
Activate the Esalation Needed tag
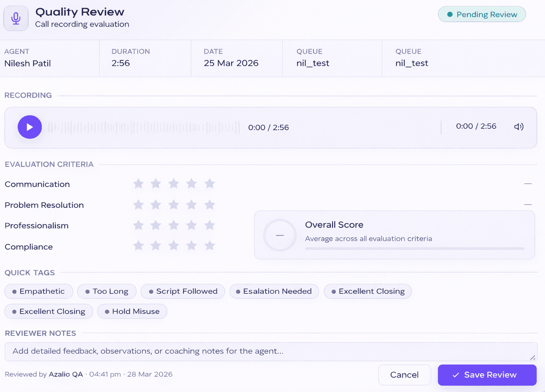(x=274, y=291)
